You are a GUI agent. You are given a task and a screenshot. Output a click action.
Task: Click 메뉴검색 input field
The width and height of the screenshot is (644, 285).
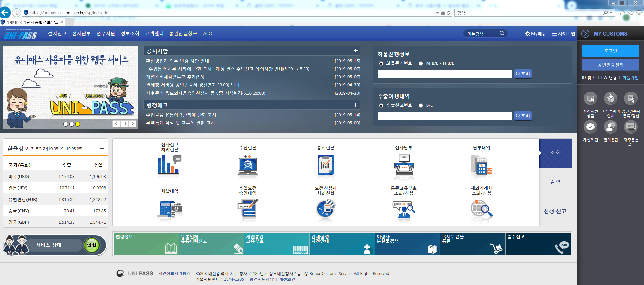click(481, 34)
